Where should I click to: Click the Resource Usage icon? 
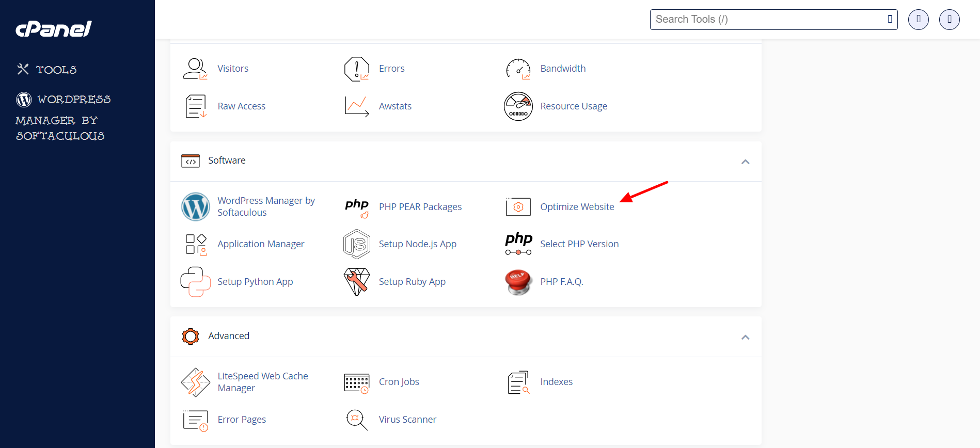tap(518, 106)
